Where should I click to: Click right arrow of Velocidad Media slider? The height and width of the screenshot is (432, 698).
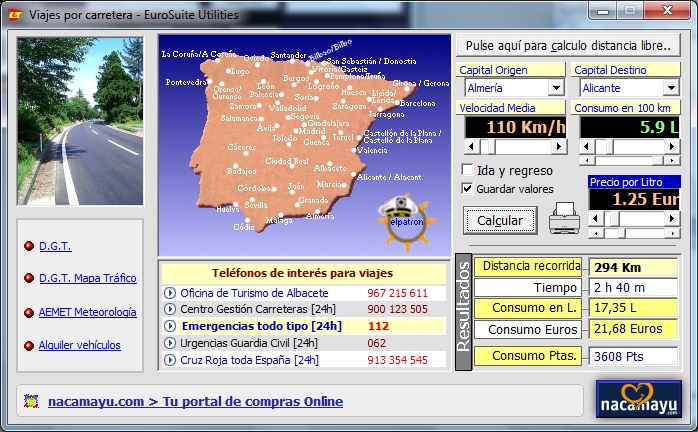pos(560,146)
